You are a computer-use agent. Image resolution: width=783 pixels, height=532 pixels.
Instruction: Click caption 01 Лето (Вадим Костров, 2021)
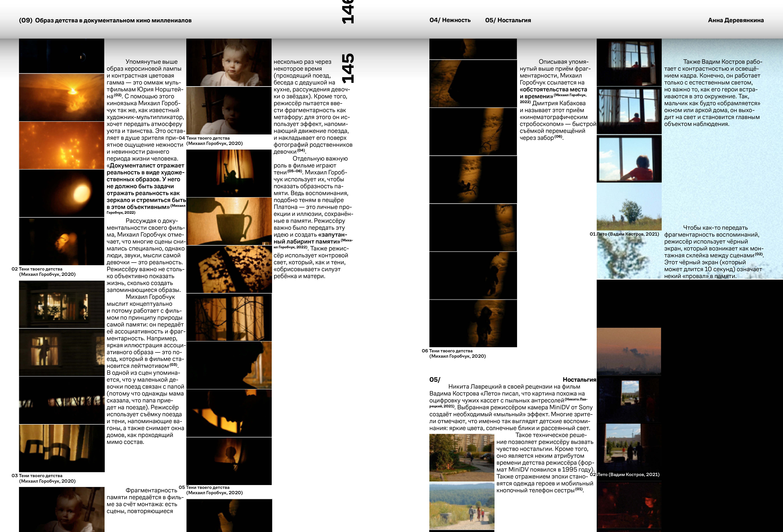(624, 234)
